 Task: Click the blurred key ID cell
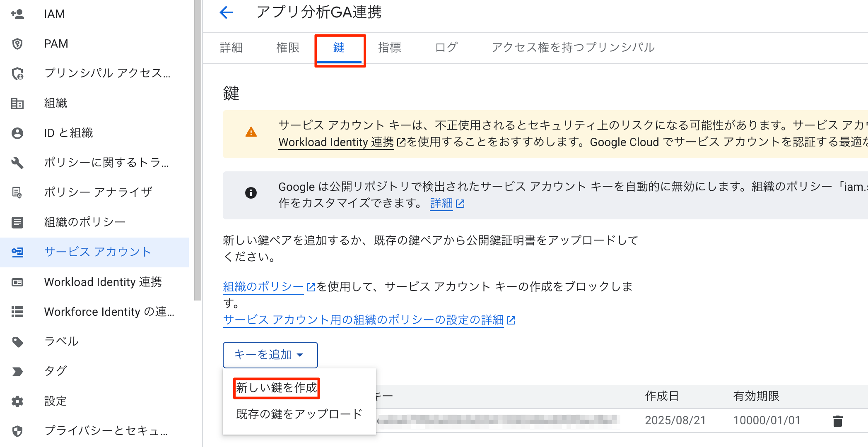(497, 421)
